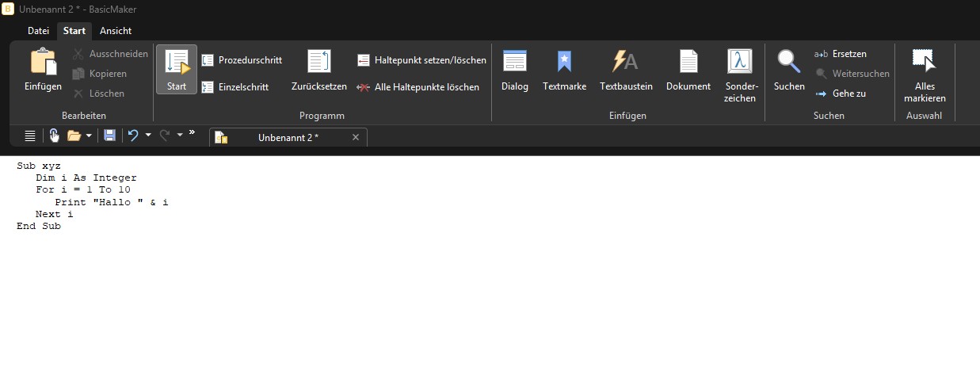Image resolution: width=980 pixels, height=382 pixels.
Task: Click Ausschneiden (cut)
Action: (110, 54)
